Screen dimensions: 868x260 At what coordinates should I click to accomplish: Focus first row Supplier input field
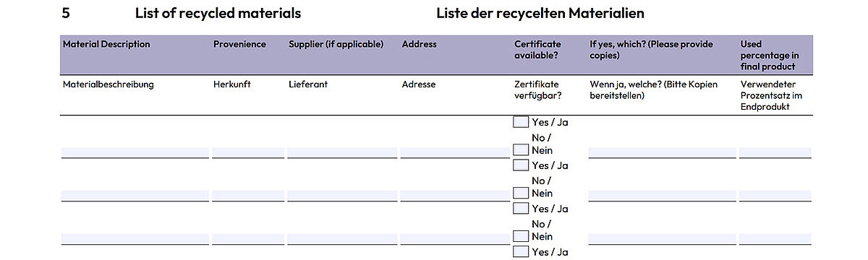[x=342, y=152]
